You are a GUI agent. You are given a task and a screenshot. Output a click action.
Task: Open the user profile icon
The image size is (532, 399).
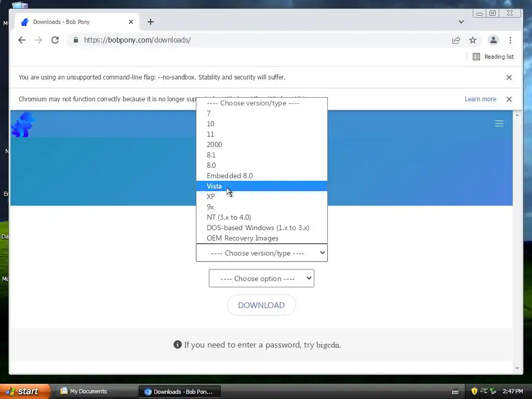[x=494, y=40]
